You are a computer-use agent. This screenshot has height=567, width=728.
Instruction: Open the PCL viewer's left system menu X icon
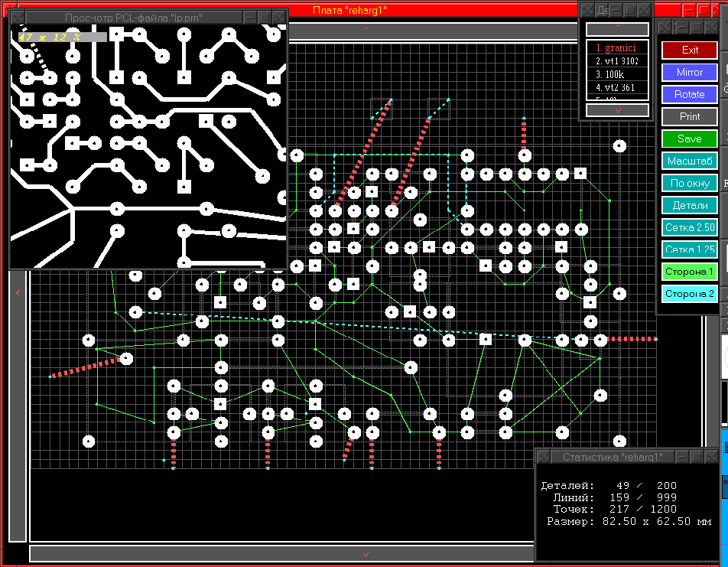coord(18,18)
